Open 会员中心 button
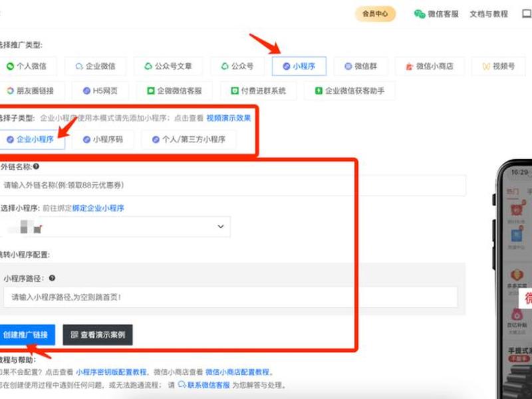 375,14
